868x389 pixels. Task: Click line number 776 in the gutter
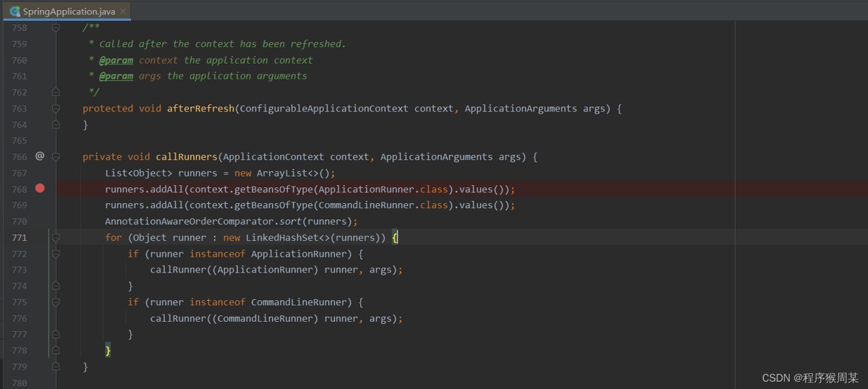tap(20, 318)
